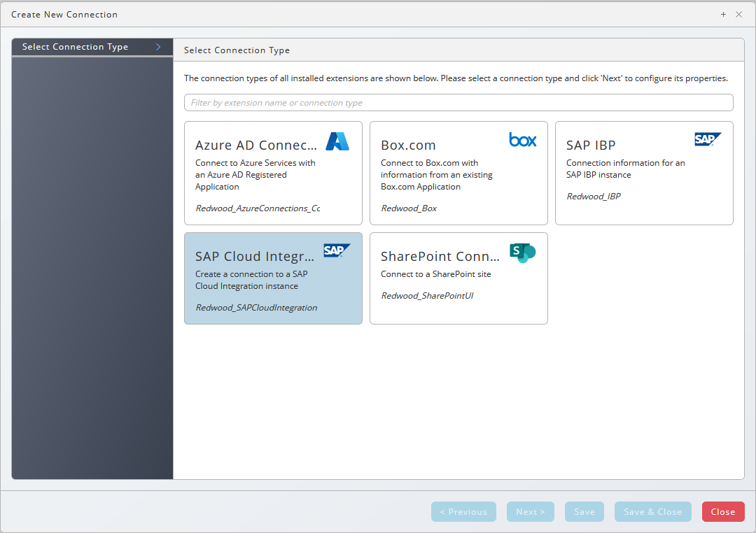Click the Redwood_Box identifier text
The width and height of the screenshot is (756, 533).
pos(409,208)
